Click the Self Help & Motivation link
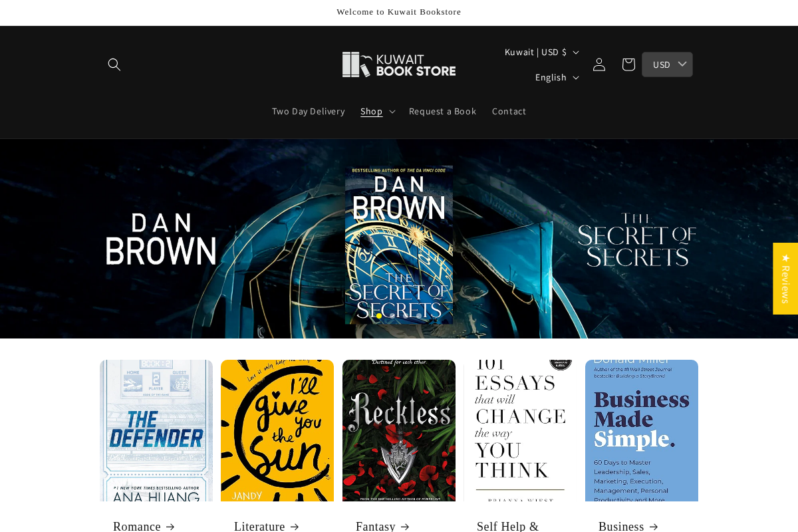Screen dimensions: 798x532 (x=507, y=526)
